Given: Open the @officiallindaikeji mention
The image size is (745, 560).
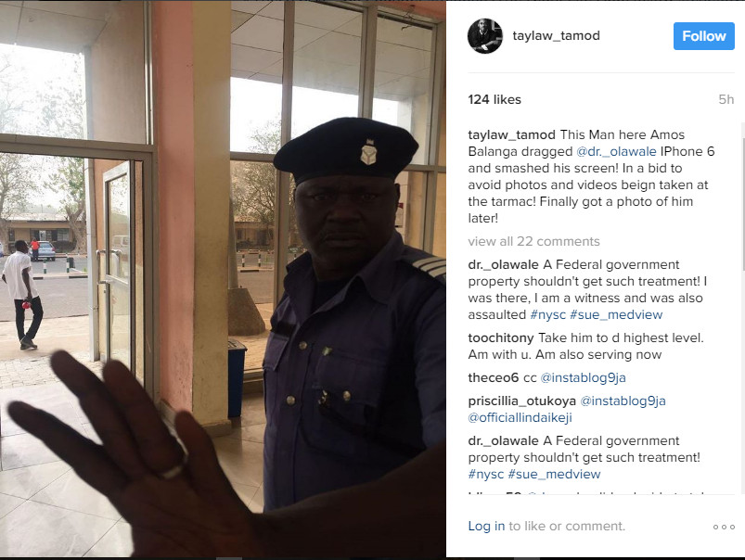Looking at the screenshot, I should 520,418.
